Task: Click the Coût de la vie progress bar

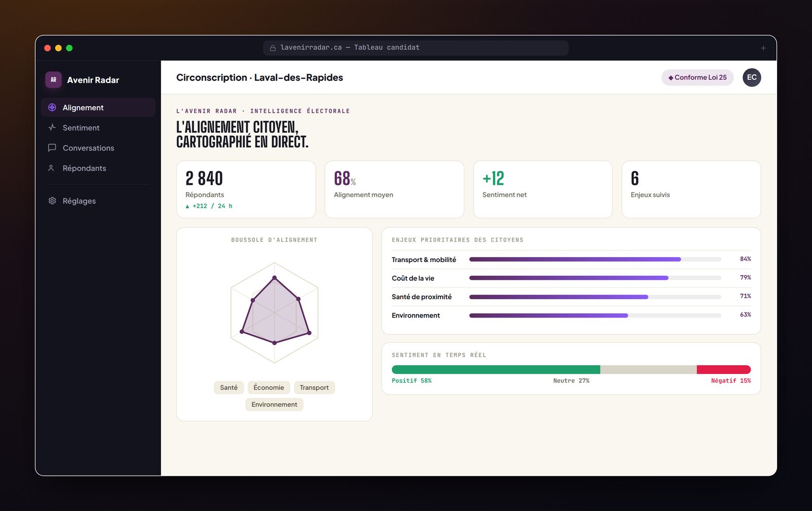Action: (x=595, y=278)
